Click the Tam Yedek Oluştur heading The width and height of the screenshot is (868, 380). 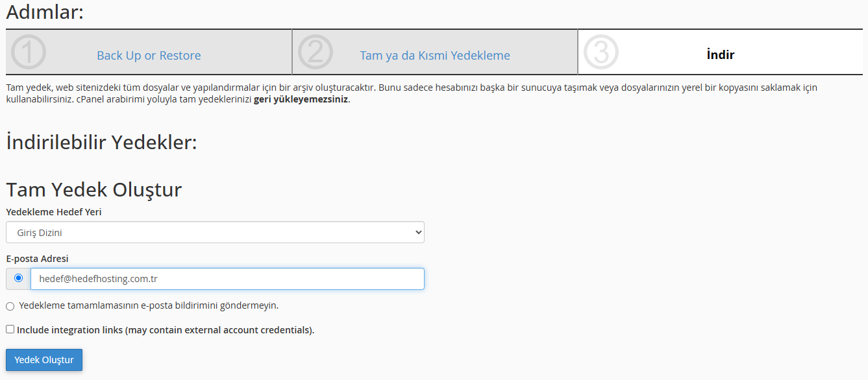pos(93,190)
